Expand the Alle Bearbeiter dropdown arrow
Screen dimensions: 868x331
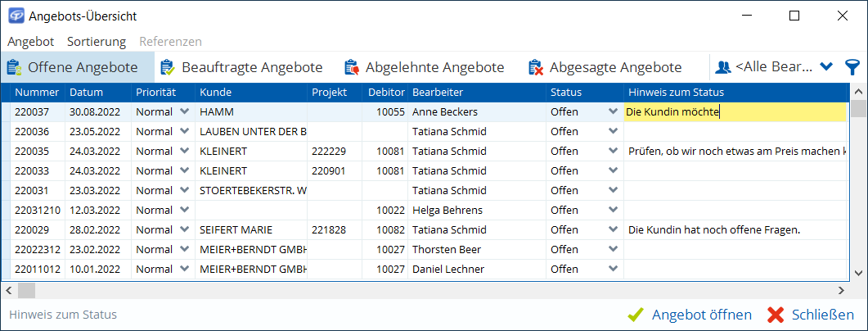[826, 67]
